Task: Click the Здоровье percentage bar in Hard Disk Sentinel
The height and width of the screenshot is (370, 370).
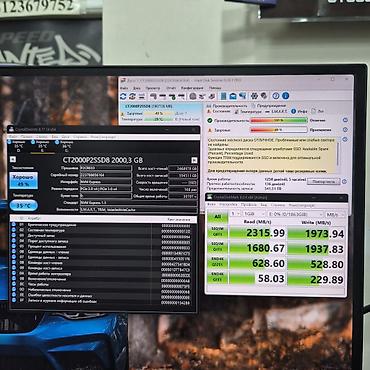Action: coord(279,130)
